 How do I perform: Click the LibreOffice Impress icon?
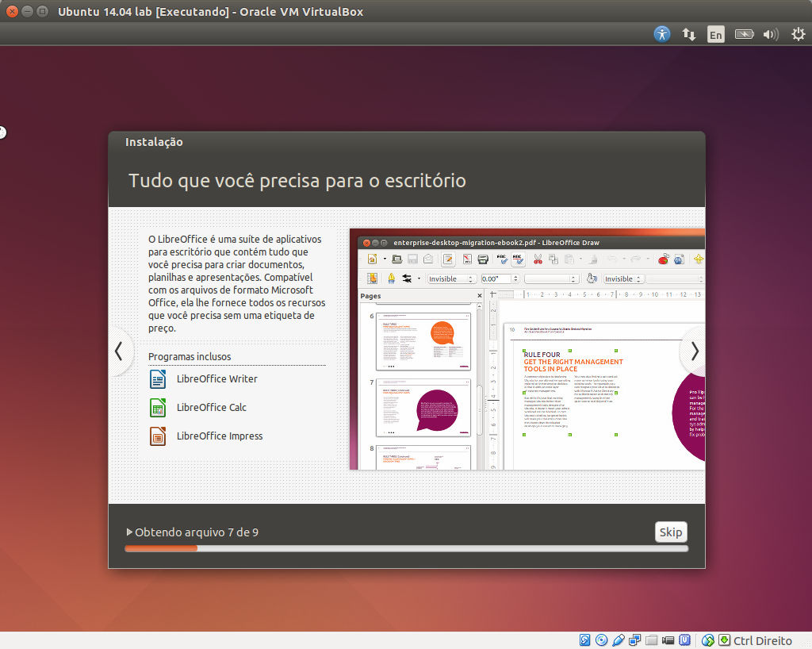158,436
